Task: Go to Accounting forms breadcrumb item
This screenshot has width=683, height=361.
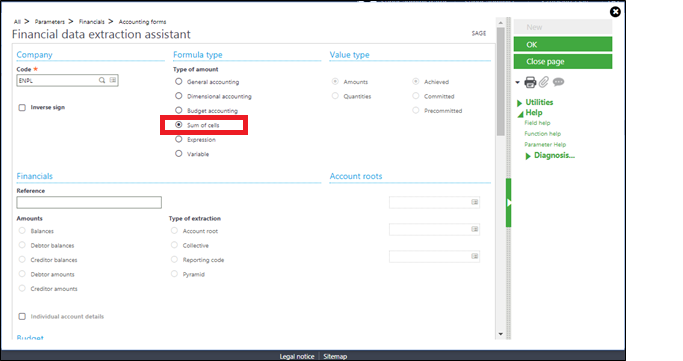Action: [x=142, y=22]
